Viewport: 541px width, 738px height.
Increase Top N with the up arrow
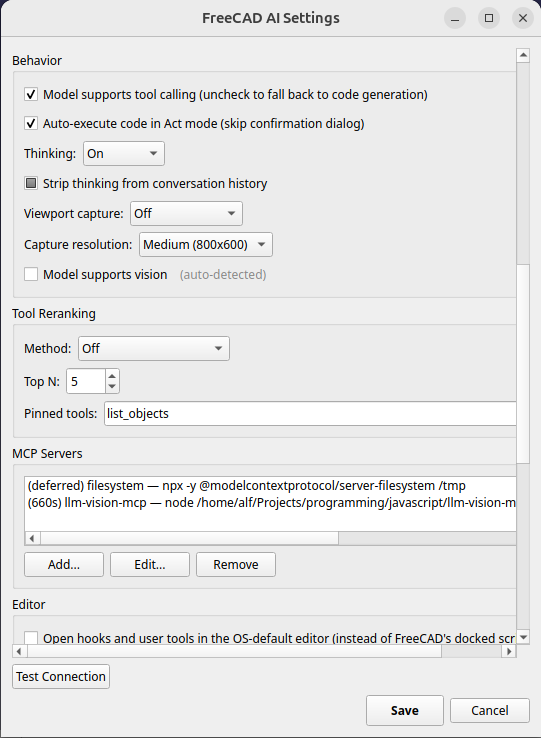(x=112, y=376)
